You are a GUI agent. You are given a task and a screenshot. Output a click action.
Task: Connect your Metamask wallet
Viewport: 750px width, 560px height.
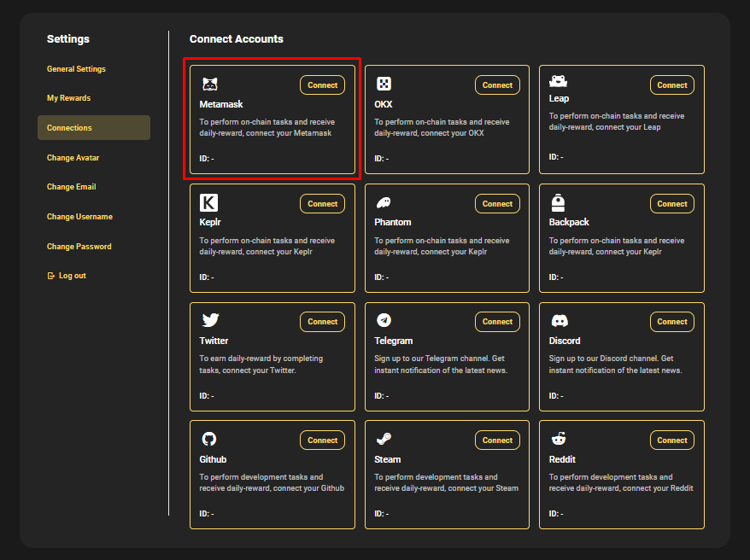pyautogui.click(x=322, y=85)
